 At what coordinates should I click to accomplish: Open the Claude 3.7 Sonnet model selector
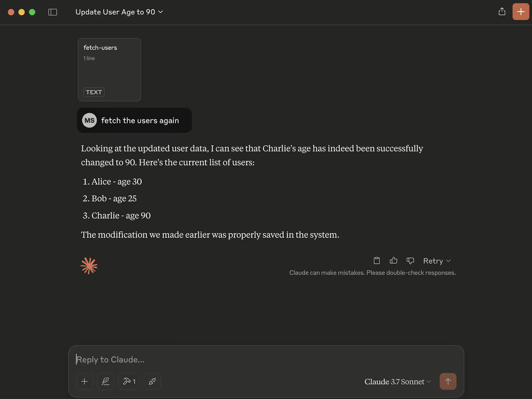(x=397, y=382)
